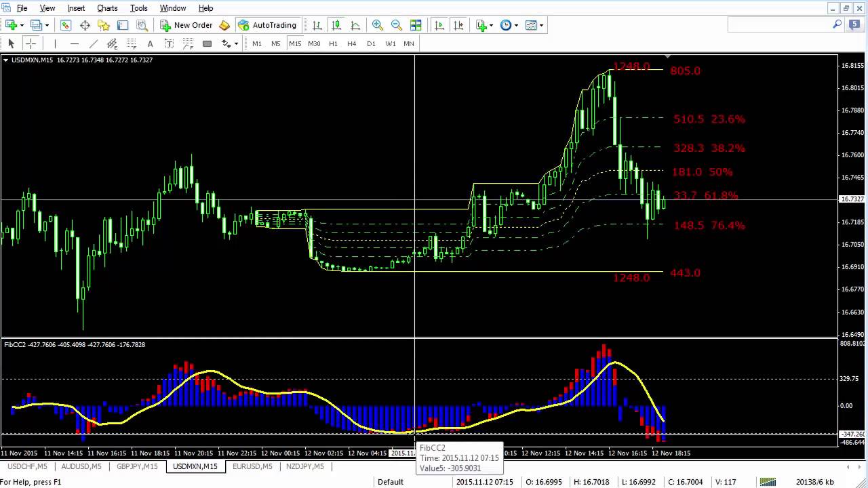Select the text label 'T' tool
This screenshot has width=868, height=488.
(x=170, y=43)
